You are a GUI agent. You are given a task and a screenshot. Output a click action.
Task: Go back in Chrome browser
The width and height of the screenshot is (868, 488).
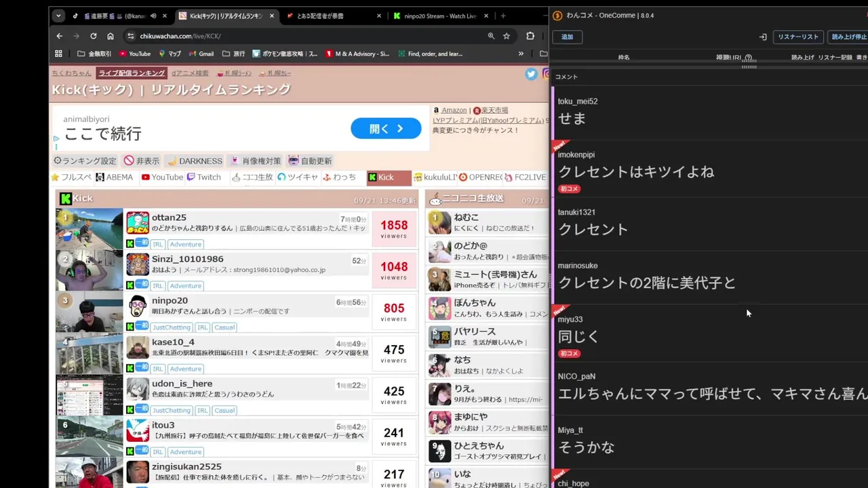(x=60, y=36)
